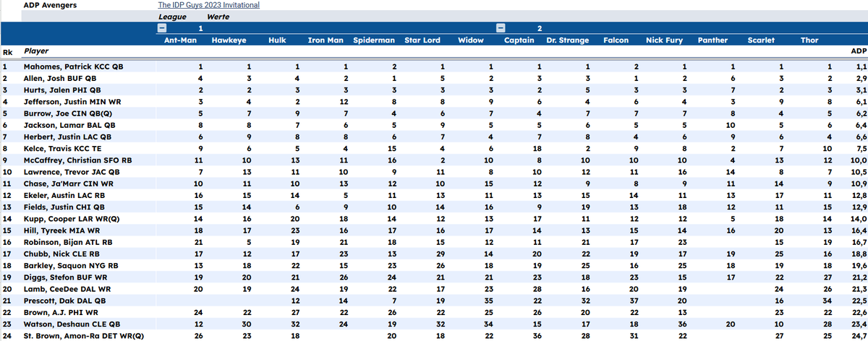Screen dimensions: 868x341
Task: Click the Player column header
Action: (37, 52)
